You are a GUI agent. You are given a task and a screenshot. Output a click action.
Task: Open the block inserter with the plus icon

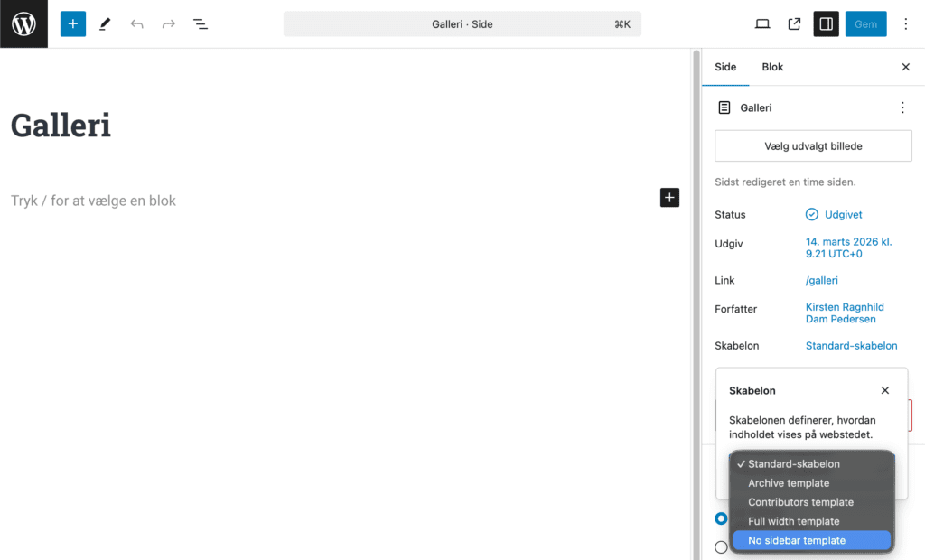click(x=72, y=23)
